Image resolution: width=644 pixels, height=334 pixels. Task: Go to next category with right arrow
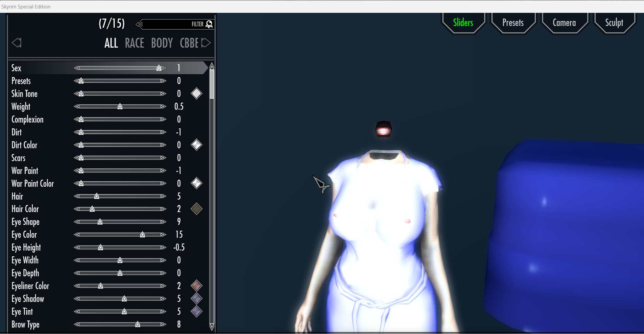click(x=206, y=43)
